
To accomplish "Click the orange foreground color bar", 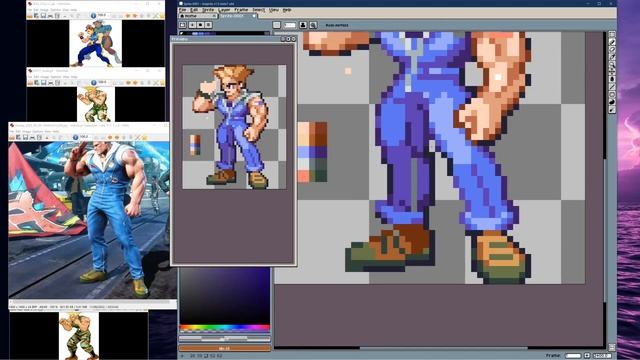I will (x=224, y=348).
